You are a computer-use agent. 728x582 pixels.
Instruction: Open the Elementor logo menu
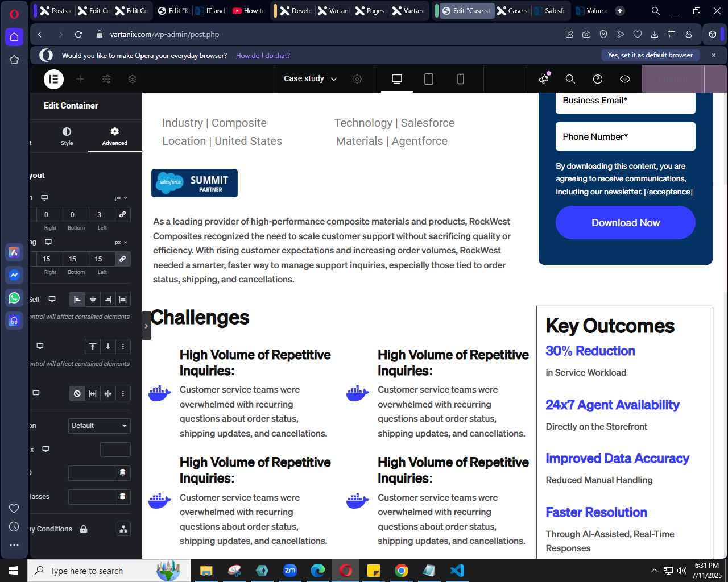coord(54,79)
